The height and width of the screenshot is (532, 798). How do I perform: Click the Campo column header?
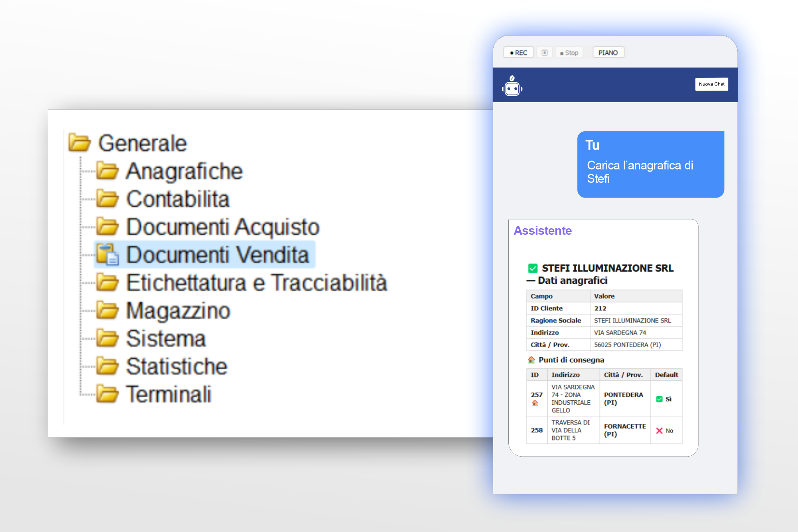point(558,296)
